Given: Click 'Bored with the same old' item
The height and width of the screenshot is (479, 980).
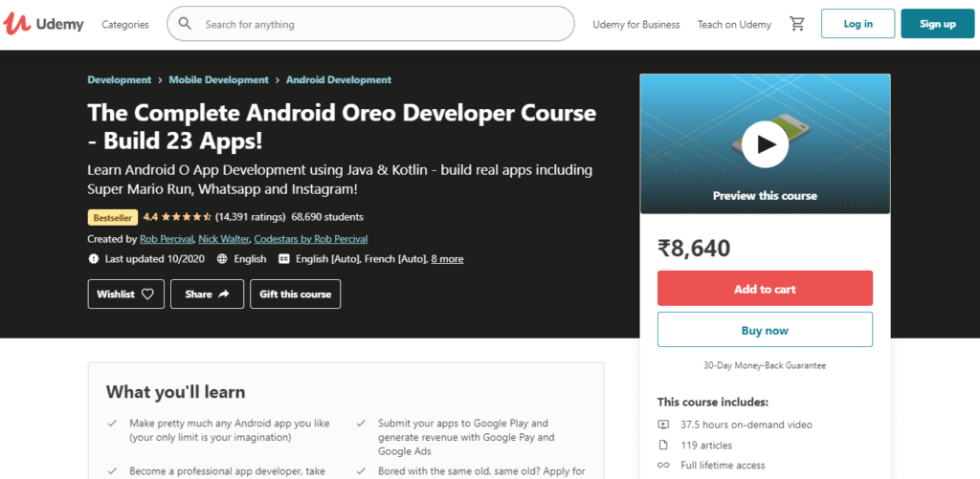Looking at the screenshot, I should 481,471.
